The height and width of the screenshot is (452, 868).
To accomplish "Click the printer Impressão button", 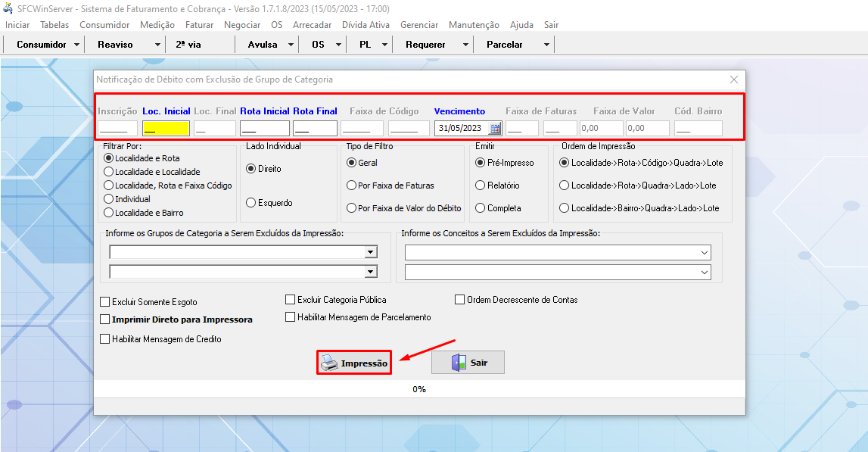I will [354, 363].
